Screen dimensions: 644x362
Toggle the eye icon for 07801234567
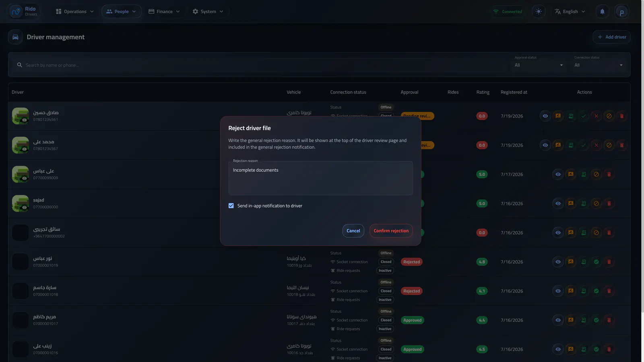545,145
